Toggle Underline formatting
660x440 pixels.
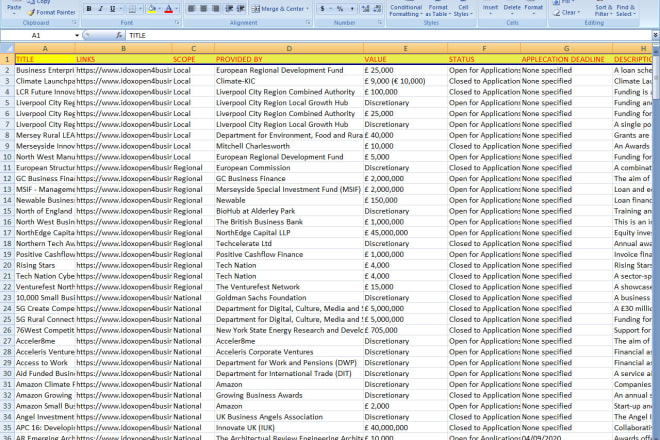(112, 9)
